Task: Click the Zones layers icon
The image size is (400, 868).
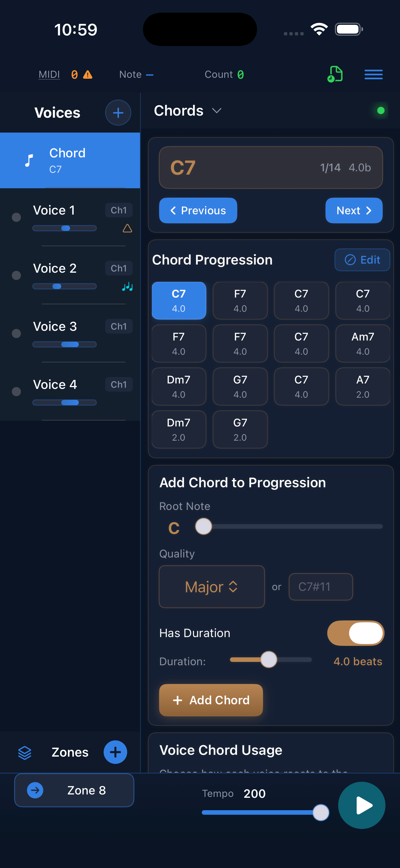Action: [x=25, y=752]
